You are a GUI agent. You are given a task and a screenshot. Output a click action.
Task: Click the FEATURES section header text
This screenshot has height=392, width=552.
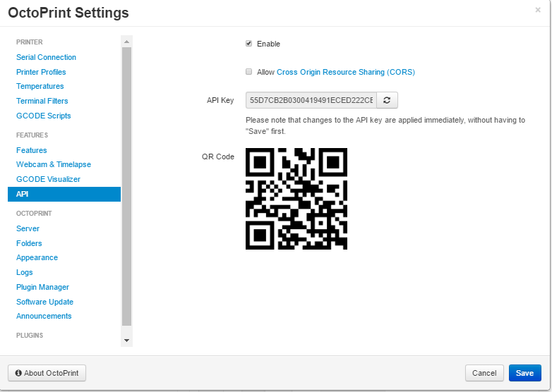(x=32, y=135)
